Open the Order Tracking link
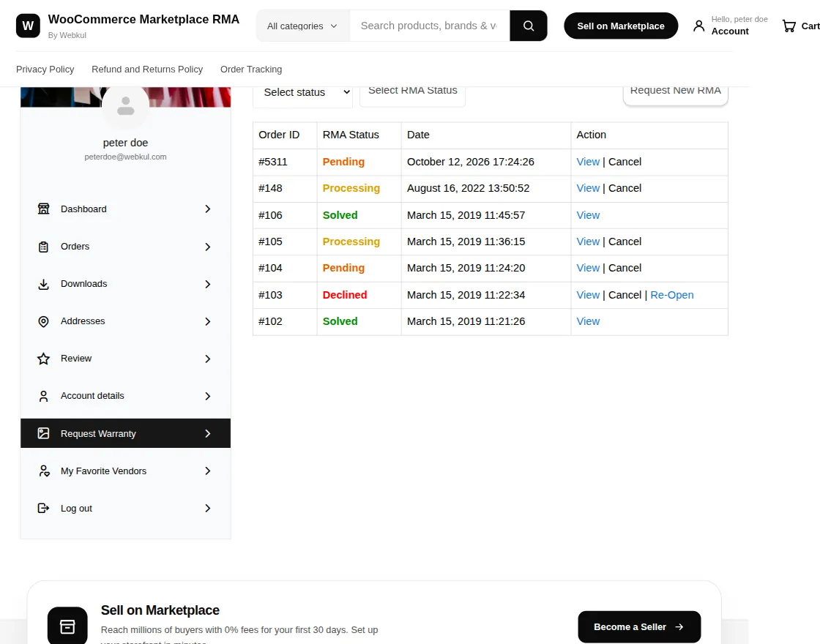Viewport: 820px width, 644px height. pos(251,69)
